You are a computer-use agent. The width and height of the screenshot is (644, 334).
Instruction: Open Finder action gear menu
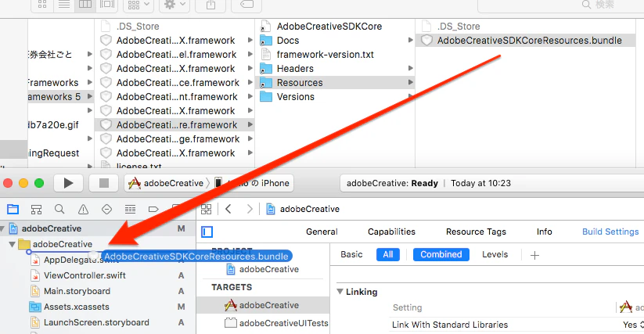[x=174, y=5]
